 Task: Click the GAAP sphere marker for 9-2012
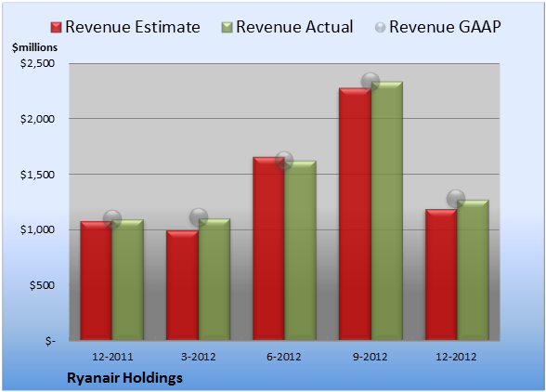[x=370, y=82]
